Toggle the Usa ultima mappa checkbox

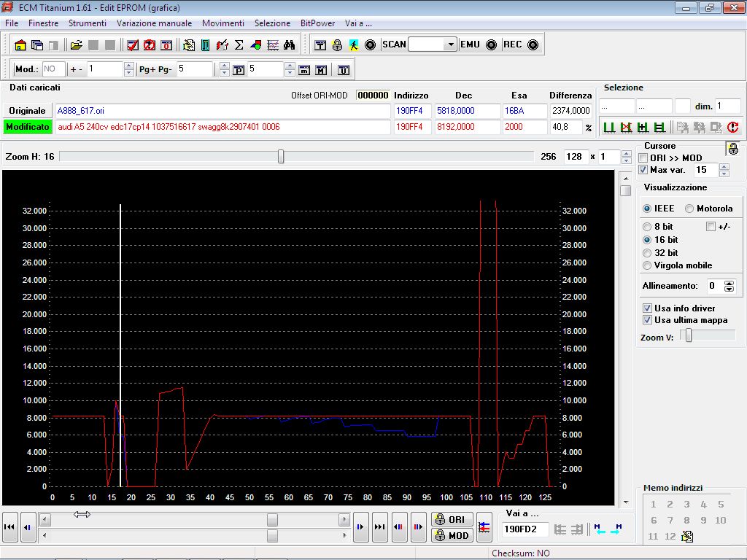pyautogui.click(x=647, y=320)
